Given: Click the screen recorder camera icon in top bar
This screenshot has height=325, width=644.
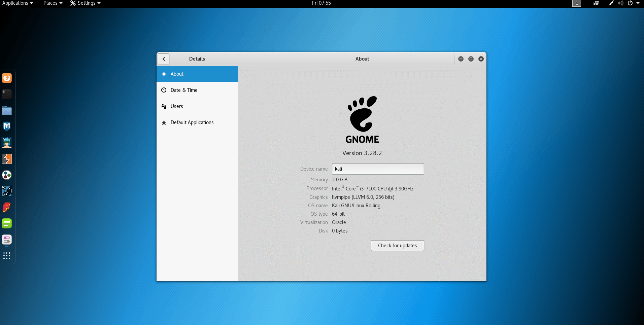Looking at the screenshot, I should [596, 3].
